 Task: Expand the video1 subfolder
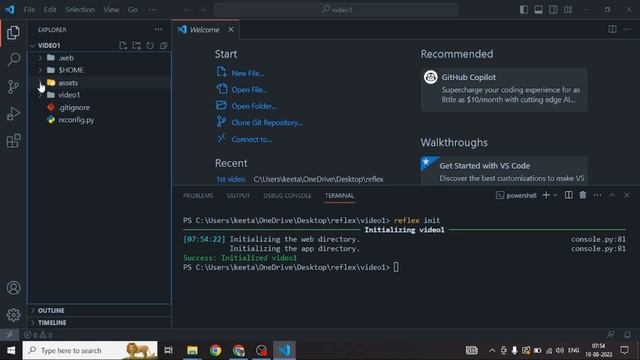click(x=99, y=95)
